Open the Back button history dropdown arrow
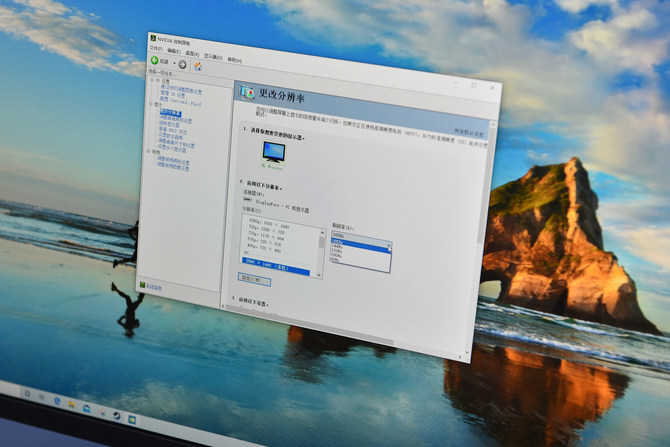This screenshot has height=447, width=670. tap(174, 63)
